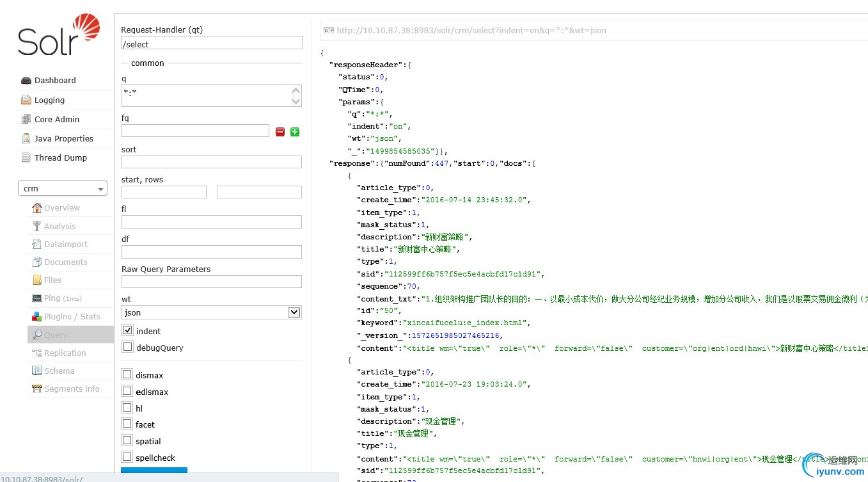Click the Query magnifier icon

(37, 335)
